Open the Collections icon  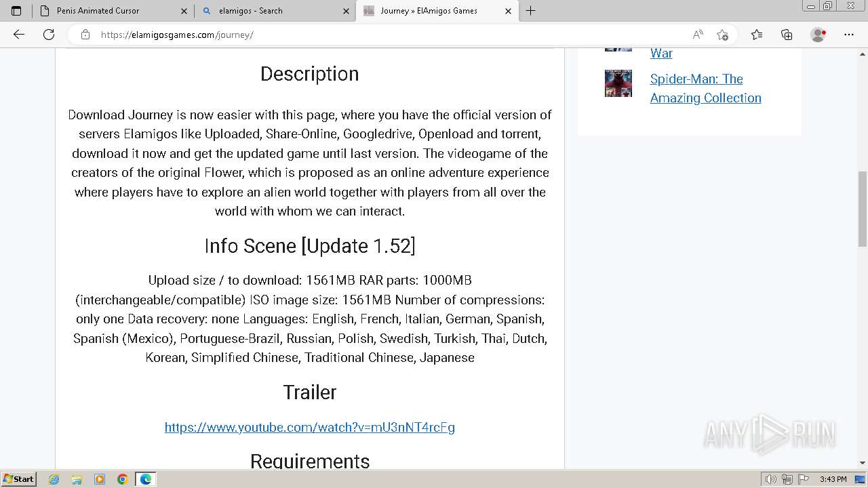click(787, 35)
